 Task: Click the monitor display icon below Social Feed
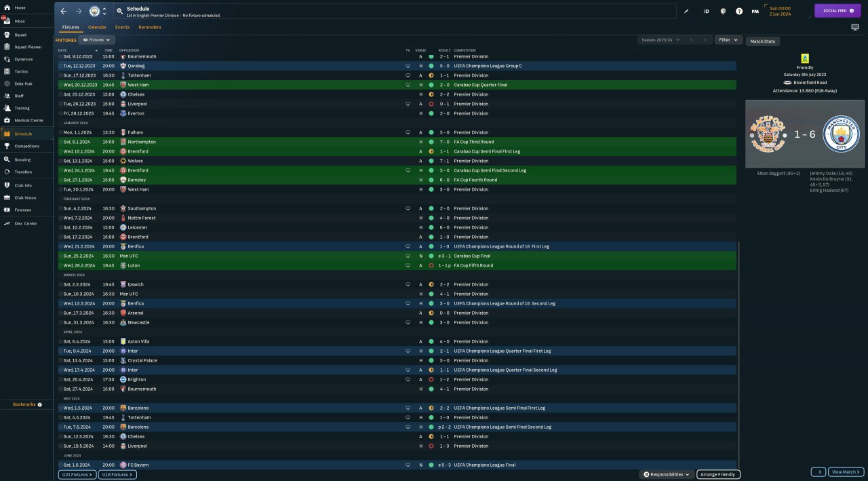[x=855, y=27]
